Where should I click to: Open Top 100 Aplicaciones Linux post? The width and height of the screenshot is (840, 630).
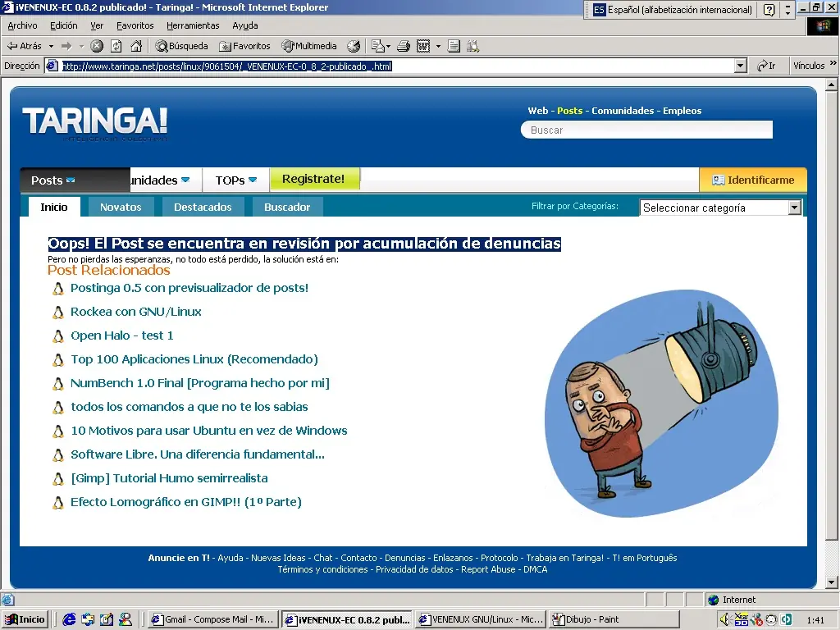point(194,359)
